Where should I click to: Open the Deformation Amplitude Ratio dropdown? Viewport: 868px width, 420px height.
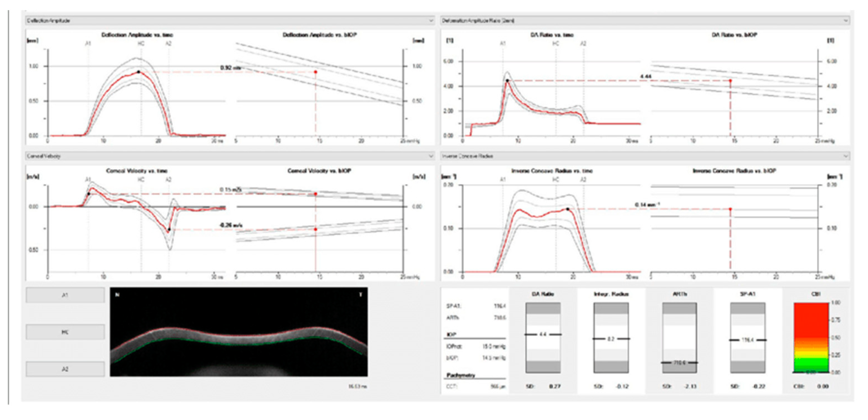(x=846, y=20)
